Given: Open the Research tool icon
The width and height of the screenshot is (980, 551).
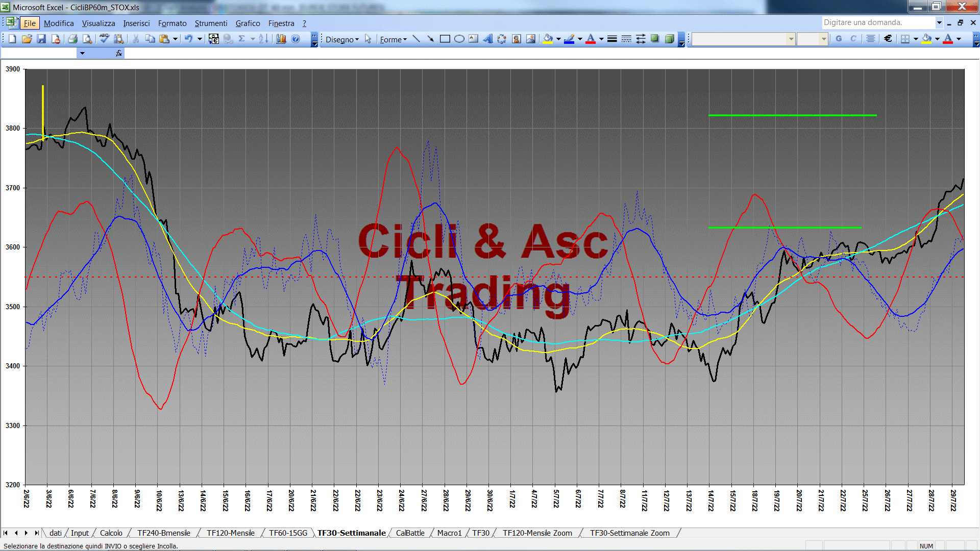Looking at the screenshot, I should (x=118, y=39).
